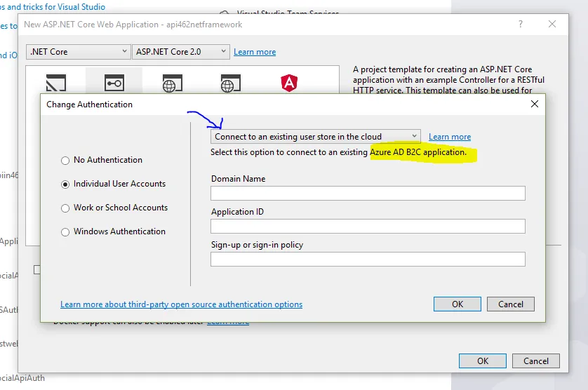Click the 'Azure AD B2C application.' highlighted text
588x390 pixels.
point(418,152)
